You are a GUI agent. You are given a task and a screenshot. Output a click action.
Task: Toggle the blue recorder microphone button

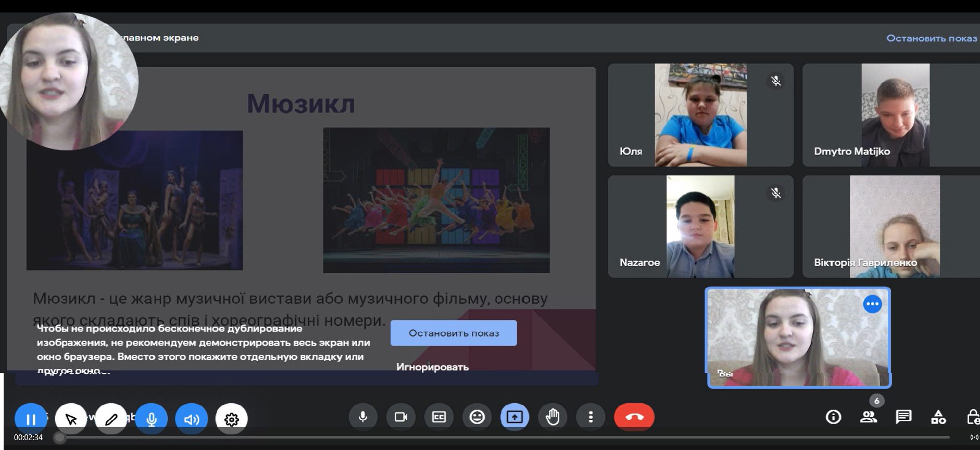(152, 418)
